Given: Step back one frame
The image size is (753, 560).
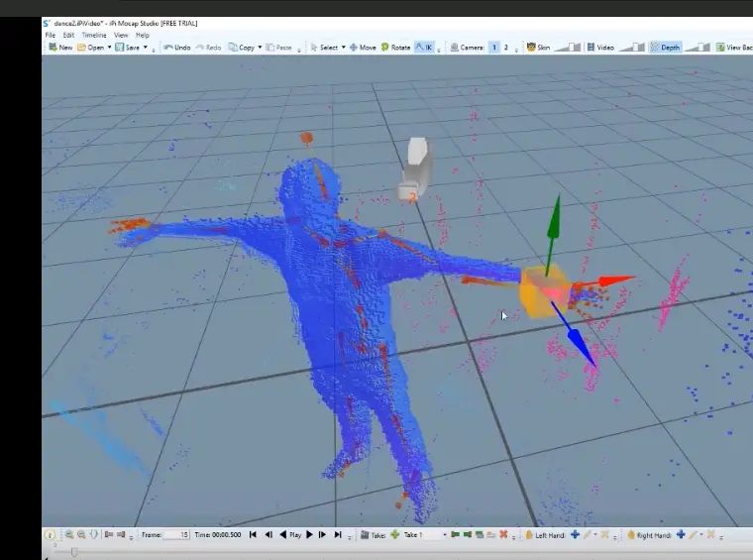Looking at the screenshot, I should click(269, 534).
